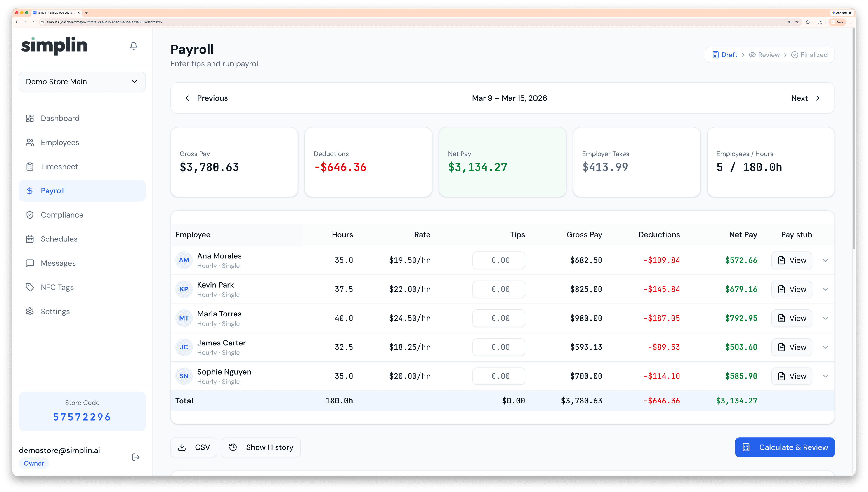Select the NFC Tags tag icon

30,287
